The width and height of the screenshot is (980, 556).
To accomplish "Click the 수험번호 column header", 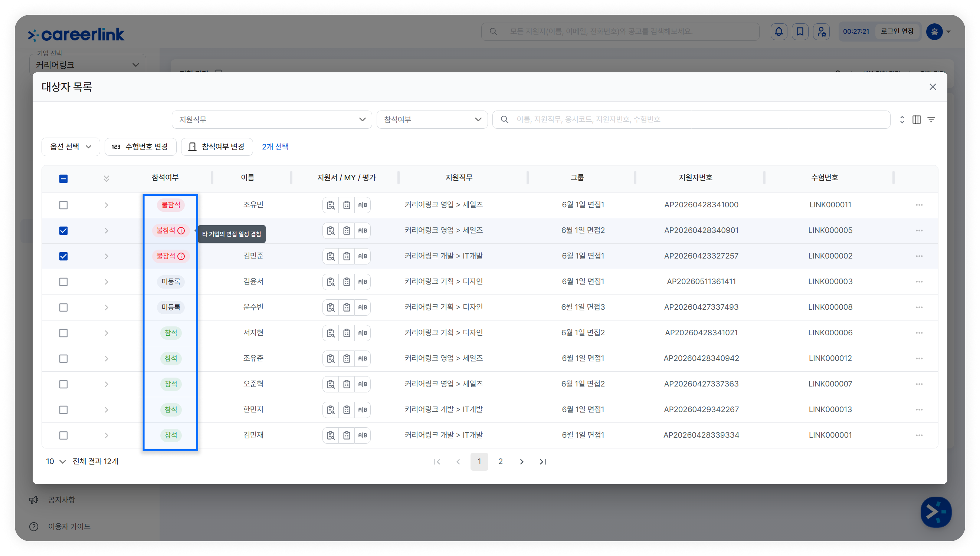I will [825, 177].
